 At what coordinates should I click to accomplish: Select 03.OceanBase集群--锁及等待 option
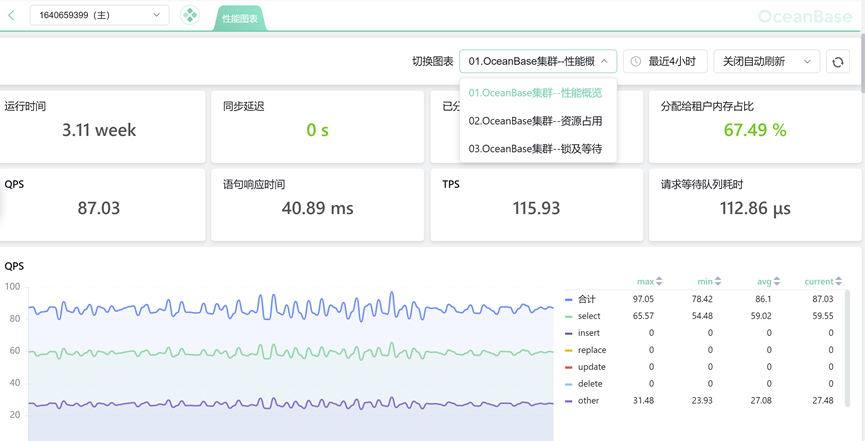pos(538,148)
